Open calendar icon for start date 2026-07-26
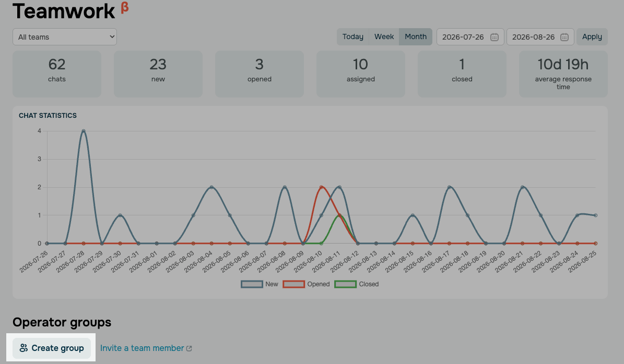 click(495, 37)
